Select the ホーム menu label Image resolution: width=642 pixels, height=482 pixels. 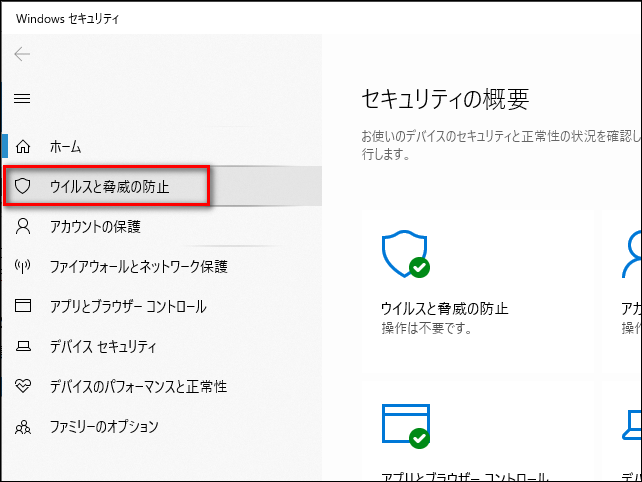click(x=66, y=147)
